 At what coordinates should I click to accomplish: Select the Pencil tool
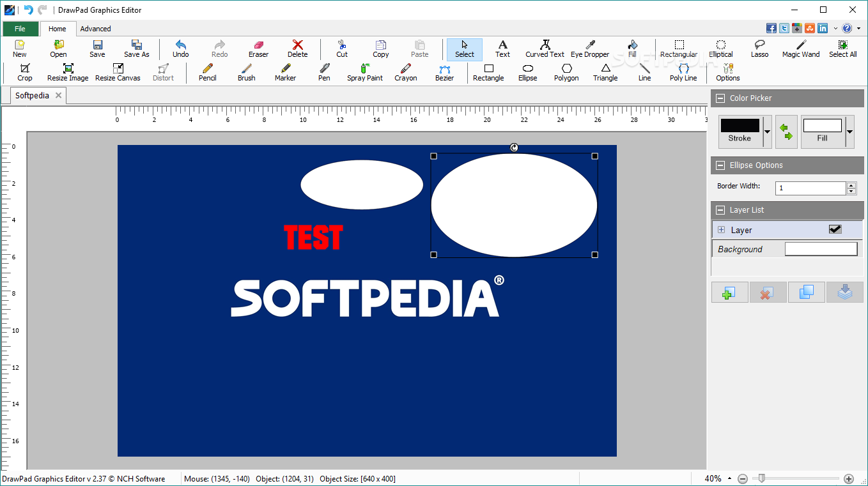click(x=208, y=72)
